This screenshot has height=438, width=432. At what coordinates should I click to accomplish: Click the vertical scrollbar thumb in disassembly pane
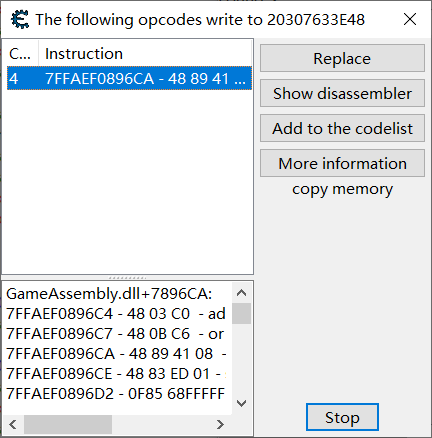point(241,313)
